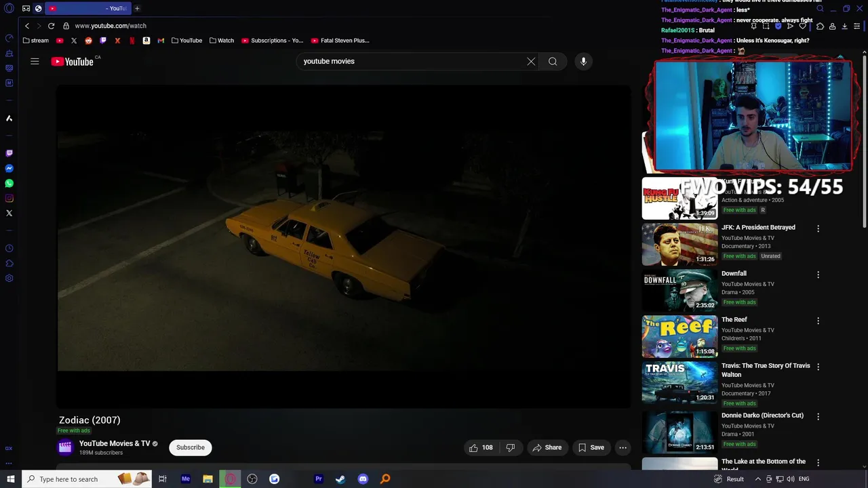Clear the YouTube search box text
The width and height of the screenshot is (868, 488).
[x=531, y=61]
